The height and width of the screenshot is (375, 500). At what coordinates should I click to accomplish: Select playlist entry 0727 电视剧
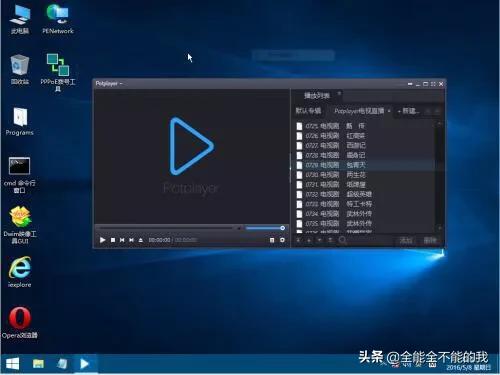tap(365, 145)
